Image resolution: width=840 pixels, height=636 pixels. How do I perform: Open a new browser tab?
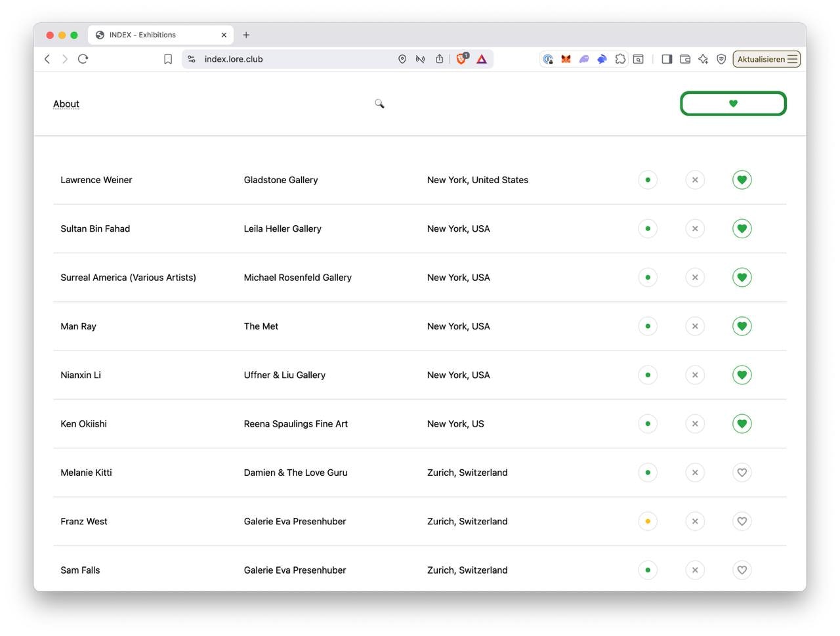coord(246,35)
